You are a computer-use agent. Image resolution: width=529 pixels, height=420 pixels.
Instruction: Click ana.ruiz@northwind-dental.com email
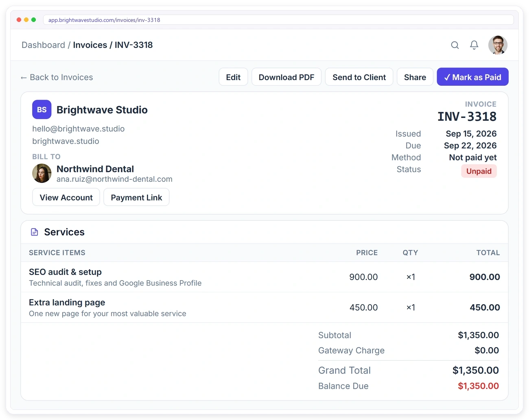114,179
